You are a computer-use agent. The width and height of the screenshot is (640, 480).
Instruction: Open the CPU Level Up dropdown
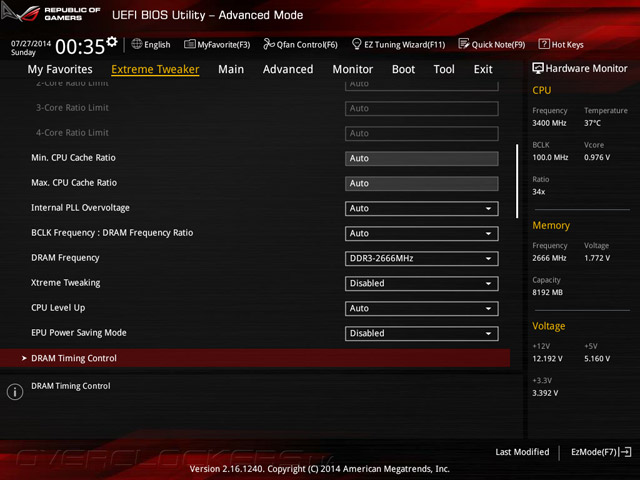click(422, 309)
